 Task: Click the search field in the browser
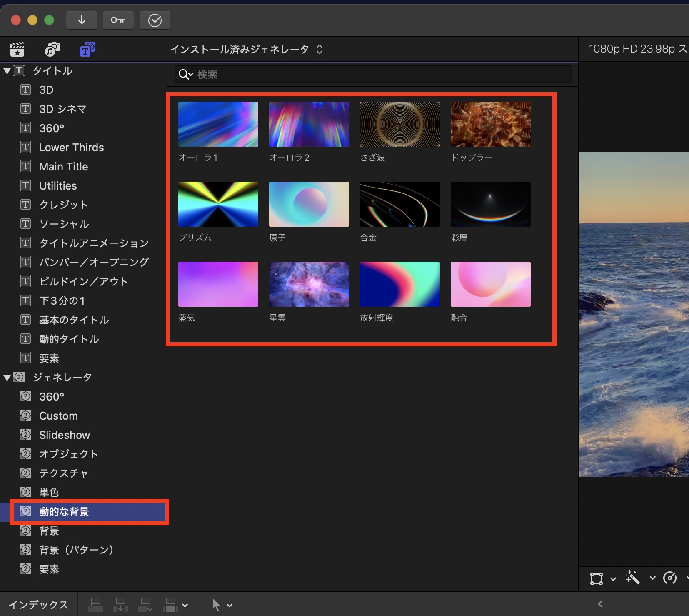[x=375, y=75]
